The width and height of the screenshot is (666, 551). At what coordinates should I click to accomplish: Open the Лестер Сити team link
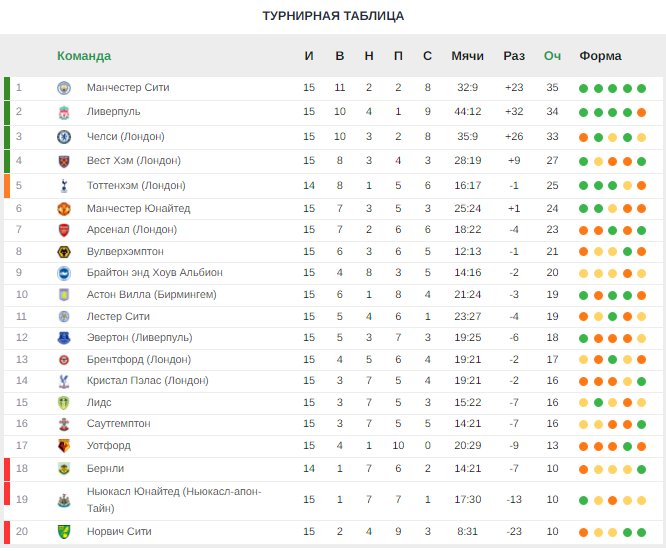coord(118,316)
